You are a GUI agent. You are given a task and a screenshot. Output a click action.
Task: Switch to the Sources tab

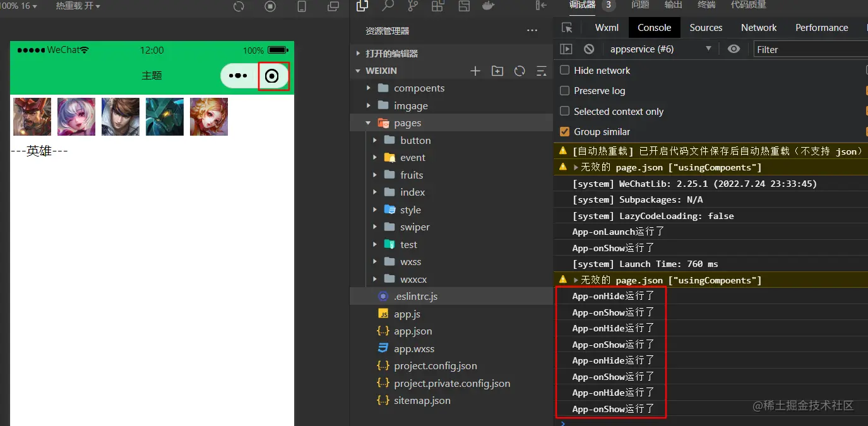point(706,28)
